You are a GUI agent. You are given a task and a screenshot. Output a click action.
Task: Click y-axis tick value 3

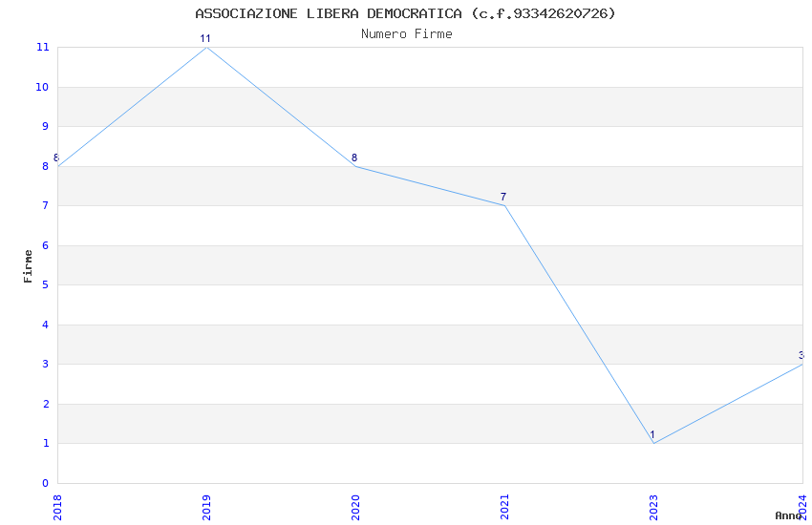pos(46,364)
